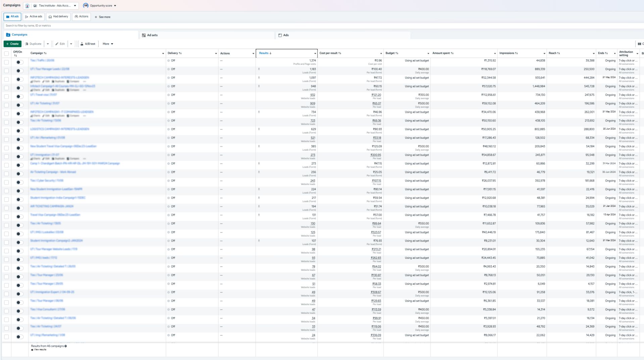The height and width of the screenshot is (360, 644).
Task: Expand the More menu in the toolbar
Action: click(108, 44)
